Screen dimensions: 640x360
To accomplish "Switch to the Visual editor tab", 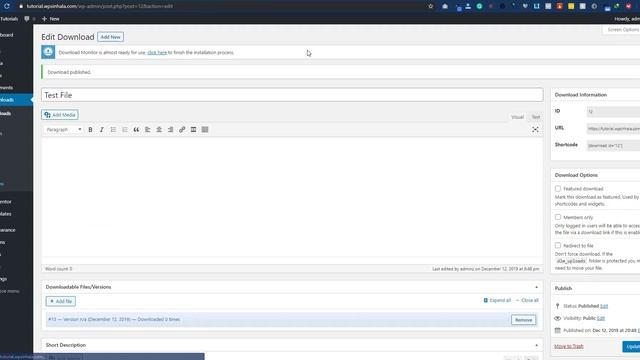I will click(x=517, y=117).
